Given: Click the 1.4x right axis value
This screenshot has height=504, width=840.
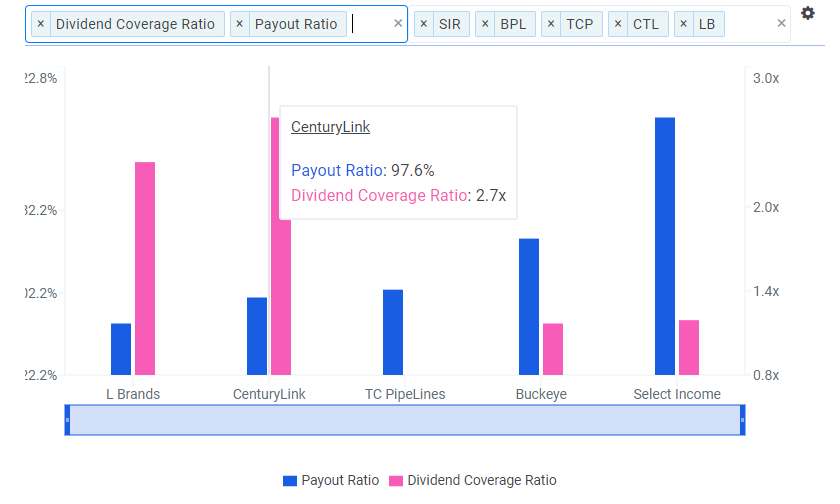Looking at the screenshot, I should (x=766, y=291).
